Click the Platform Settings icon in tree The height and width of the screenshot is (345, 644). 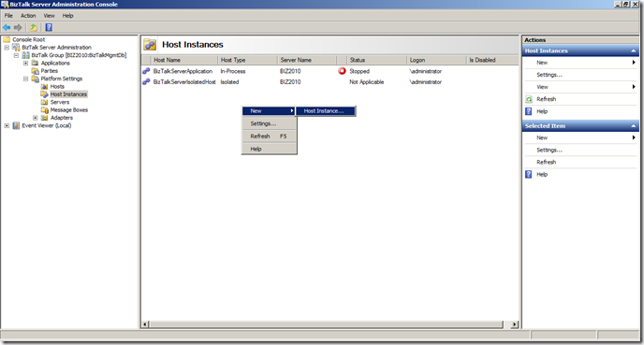click(x=36, y=79)
